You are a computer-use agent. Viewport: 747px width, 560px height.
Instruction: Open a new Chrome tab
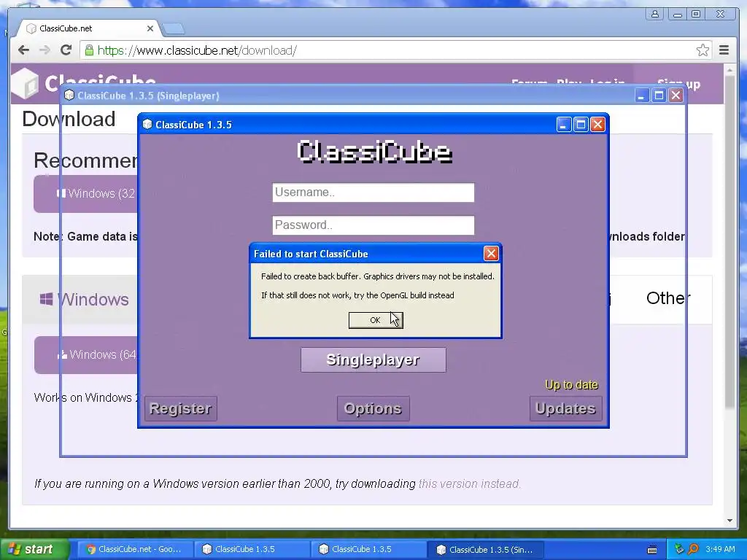point(173,28)
